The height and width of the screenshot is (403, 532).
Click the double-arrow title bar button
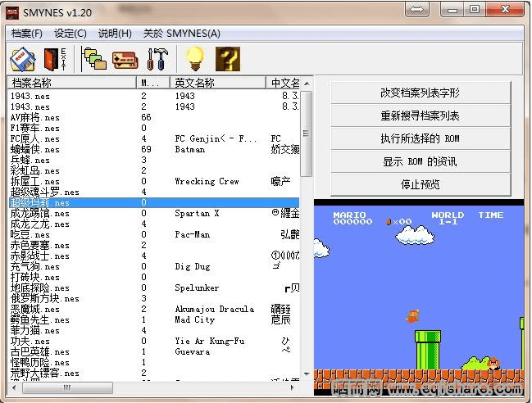417,9
